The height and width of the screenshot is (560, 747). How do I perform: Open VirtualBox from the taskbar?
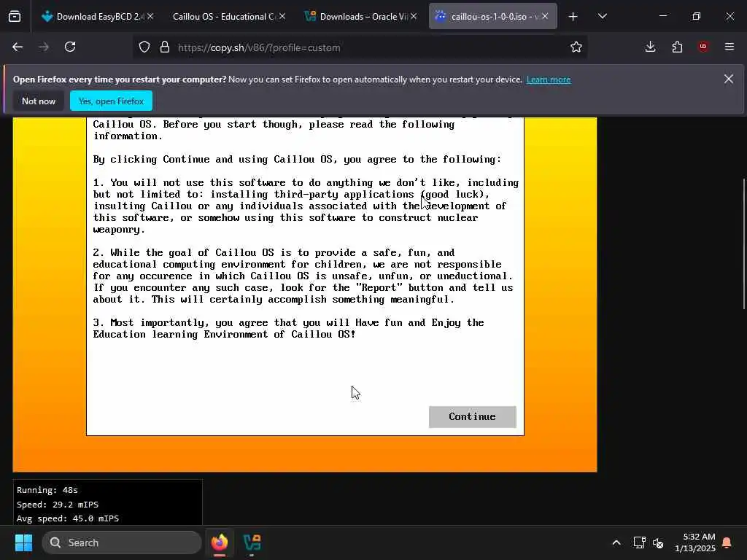click(252, 542)
